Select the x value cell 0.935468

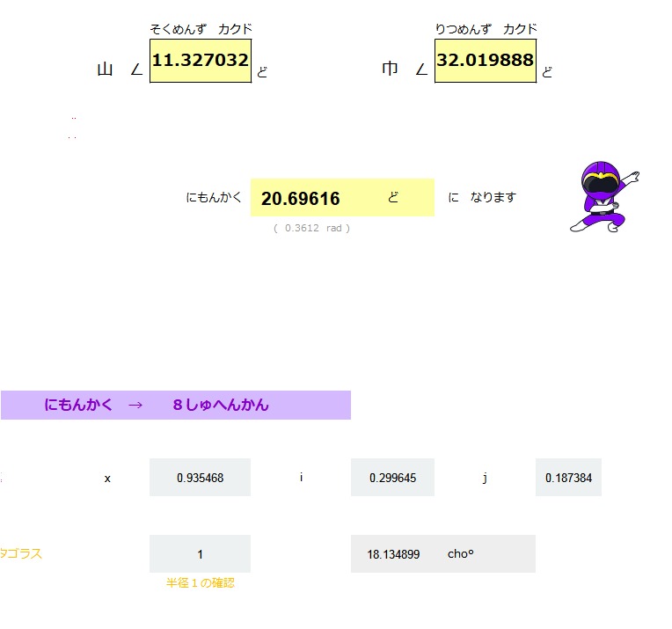[200, 478]
